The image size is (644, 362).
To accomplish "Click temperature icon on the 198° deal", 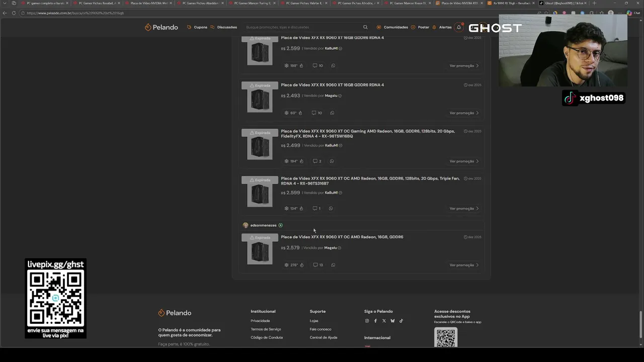I will click(286, 65).
